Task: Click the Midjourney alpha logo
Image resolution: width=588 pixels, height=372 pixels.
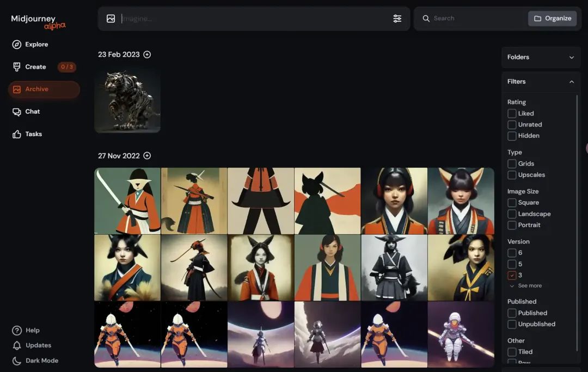Action: coord(38,22)
